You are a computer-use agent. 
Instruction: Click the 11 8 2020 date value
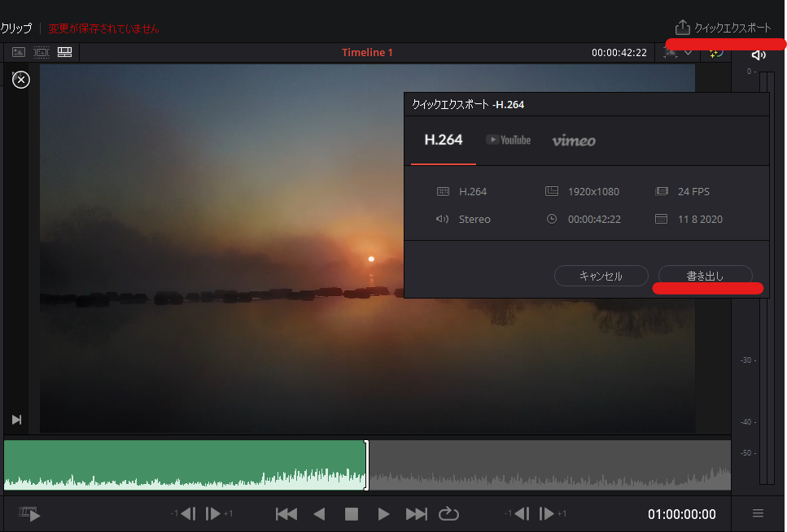(x=700, y=220)
